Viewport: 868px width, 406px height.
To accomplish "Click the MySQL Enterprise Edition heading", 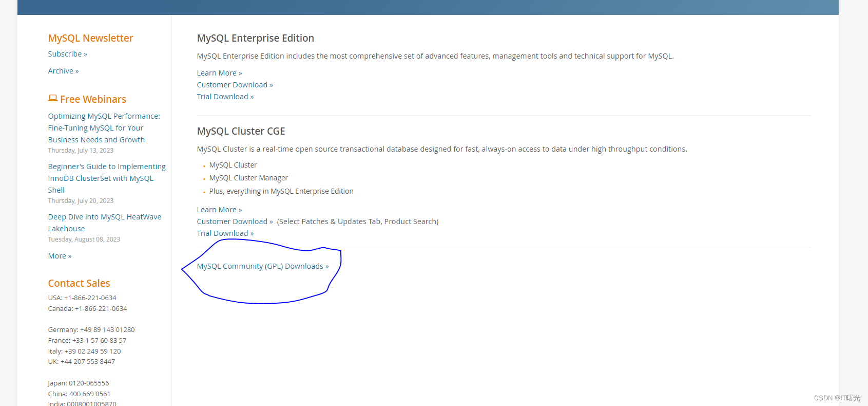I will coord(256,38).
